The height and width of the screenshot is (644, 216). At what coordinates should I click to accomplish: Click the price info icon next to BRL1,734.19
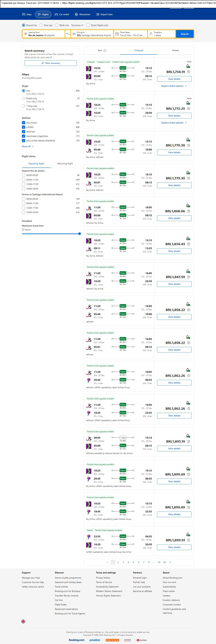[x=189, y=72]
